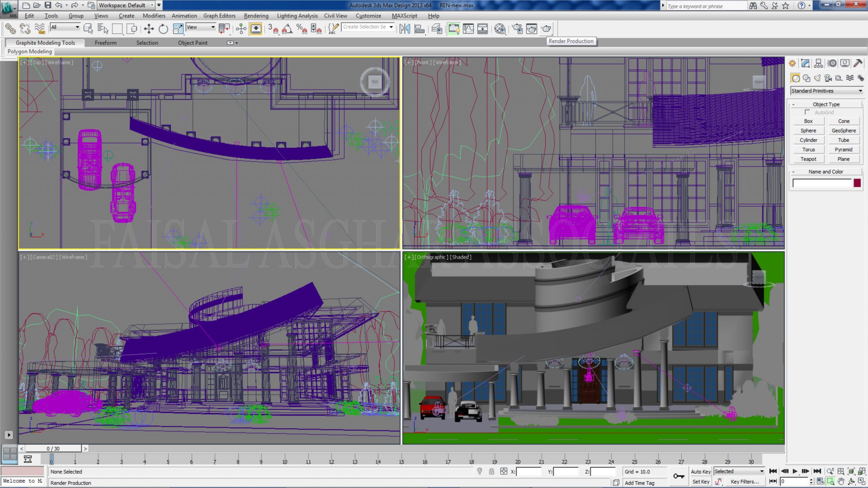This screenshot has height=488, width=868.
Task: Click the object color swatch
Action: [857, 183]
